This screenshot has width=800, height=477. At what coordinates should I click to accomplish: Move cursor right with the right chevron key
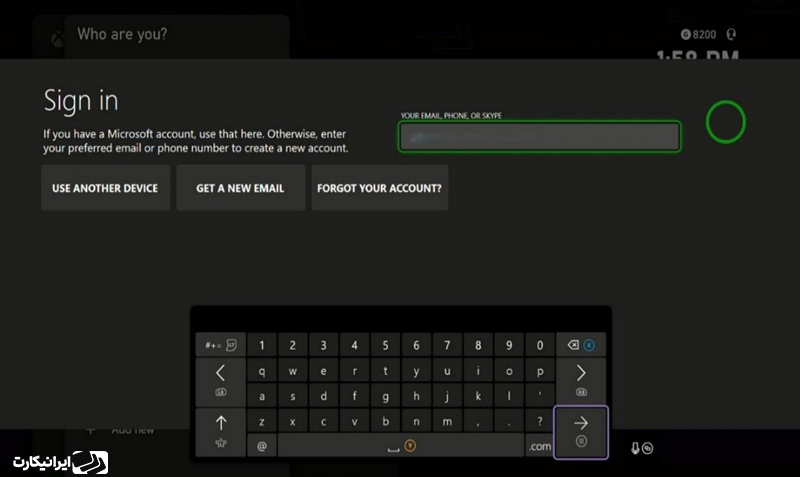(x=581, y=376)
